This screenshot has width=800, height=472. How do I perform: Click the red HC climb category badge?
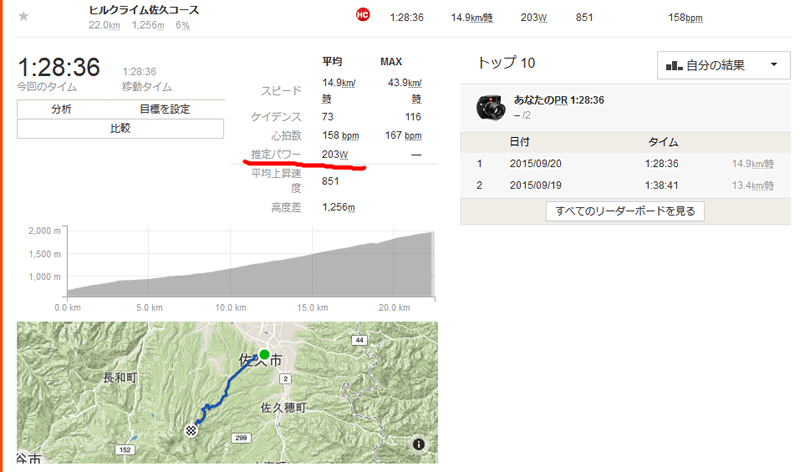point(362,15)
